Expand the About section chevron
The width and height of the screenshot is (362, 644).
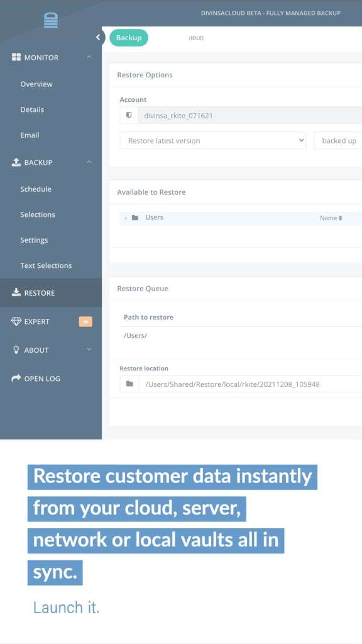(89, 350)
